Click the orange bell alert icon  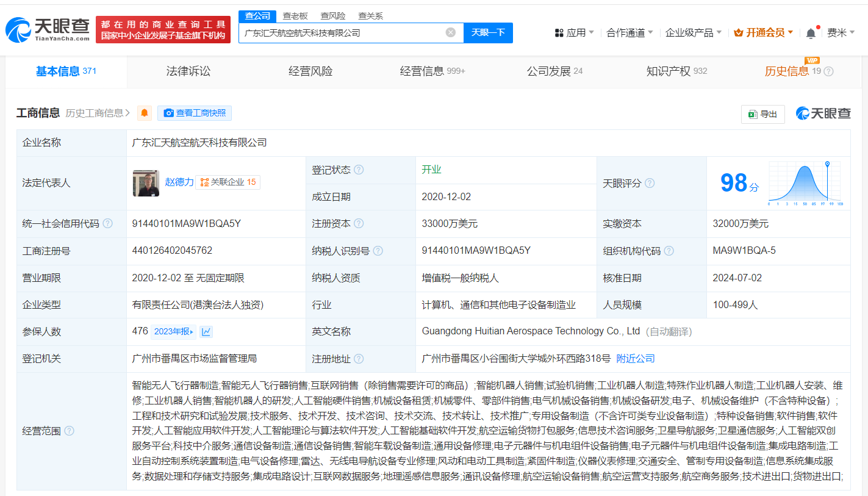(x=145, y=113)
